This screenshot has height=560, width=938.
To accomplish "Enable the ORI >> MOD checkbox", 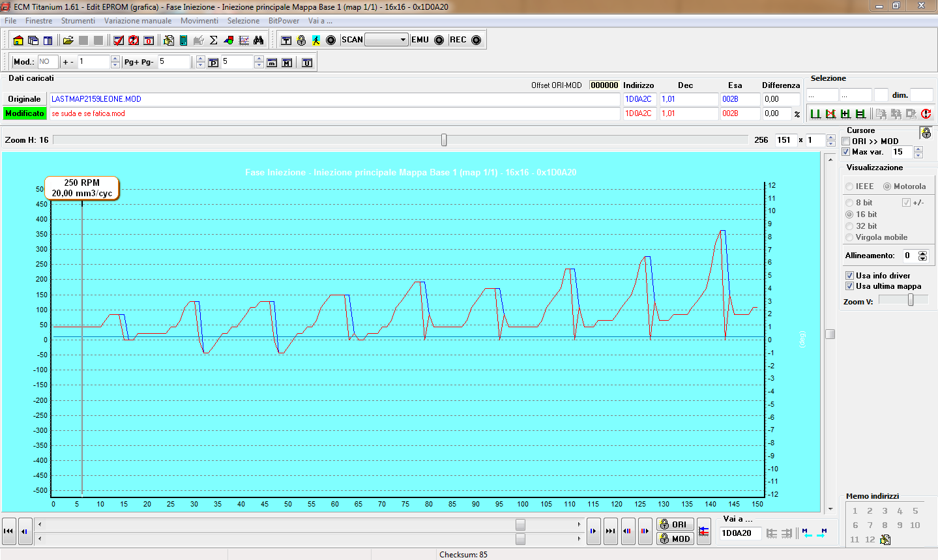I will click(x=846, y=141).
